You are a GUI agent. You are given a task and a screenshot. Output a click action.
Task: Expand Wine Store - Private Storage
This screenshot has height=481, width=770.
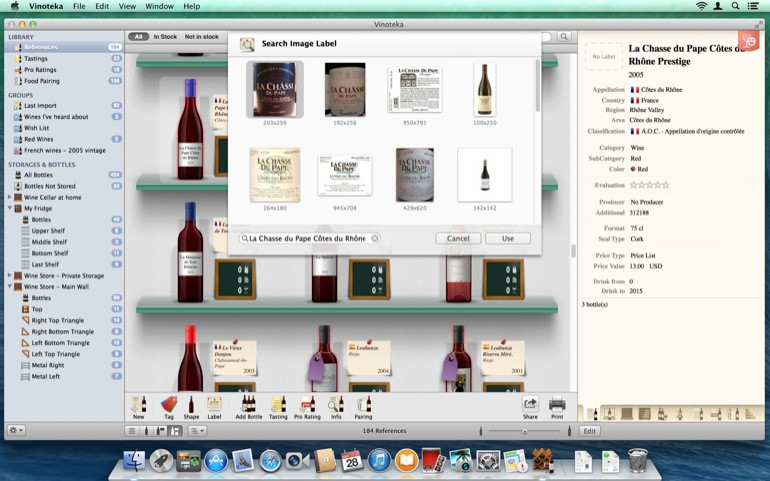9,276
